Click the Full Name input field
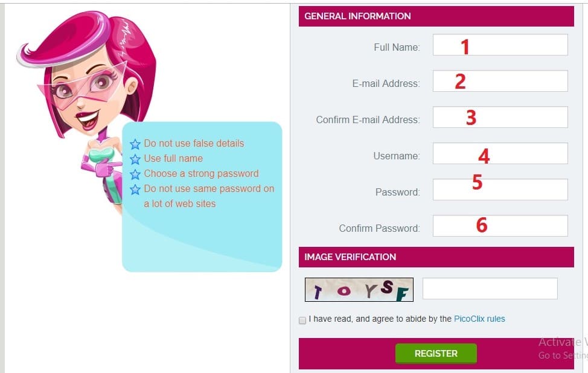The height and width of the screenshot is (373, 588). [x=500, y=45]
